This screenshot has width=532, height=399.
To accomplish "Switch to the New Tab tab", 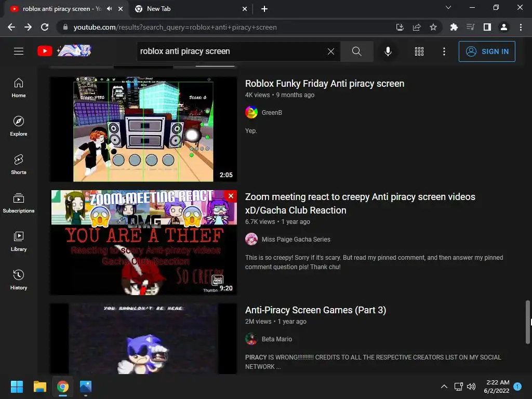I will pyautogui.click(x=191, y=9).
